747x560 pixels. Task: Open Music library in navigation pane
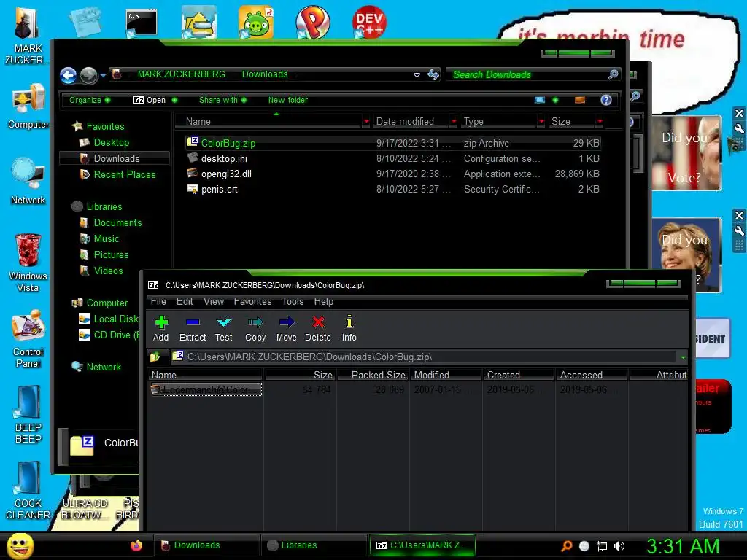click(x=107, y=238)
